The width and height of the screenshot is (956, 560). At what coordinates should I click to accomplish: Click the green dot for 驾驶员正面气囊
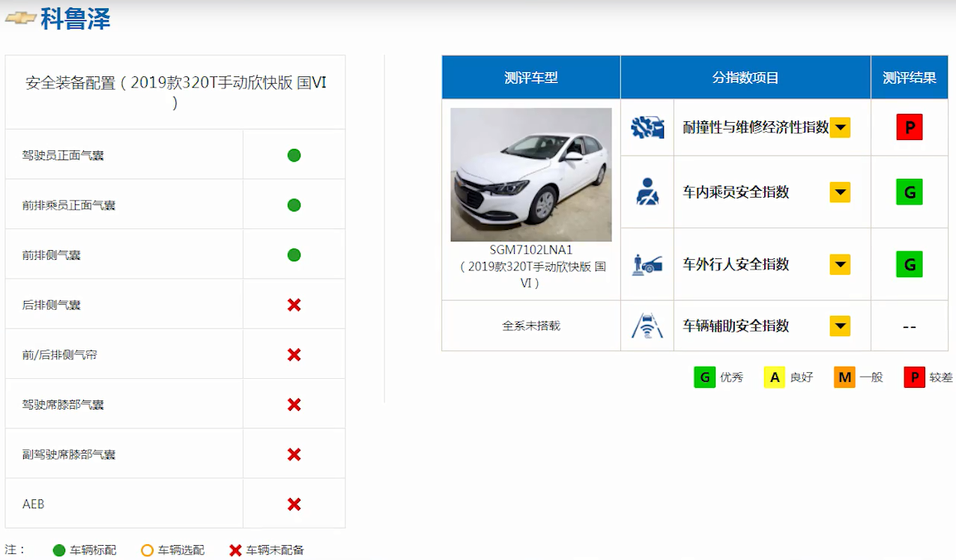click(294, 155)
